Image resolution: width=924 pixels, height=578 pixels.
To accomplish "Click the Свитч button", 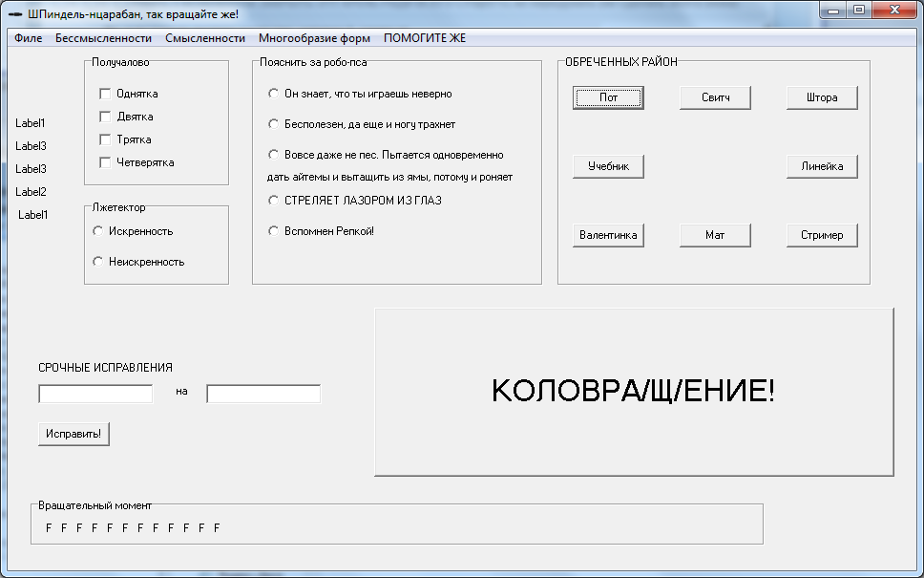I will (715, 97).
